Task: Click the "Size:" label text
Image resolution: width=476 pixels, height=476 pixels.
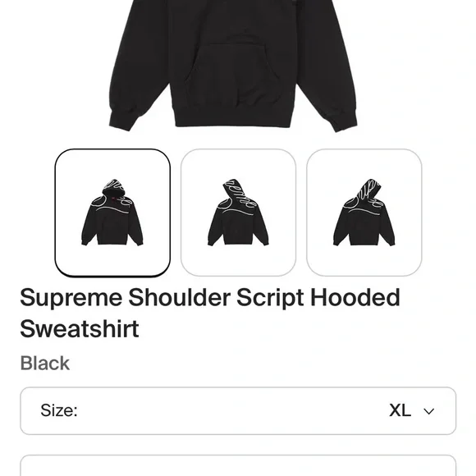Action: [x=59, y=410]
